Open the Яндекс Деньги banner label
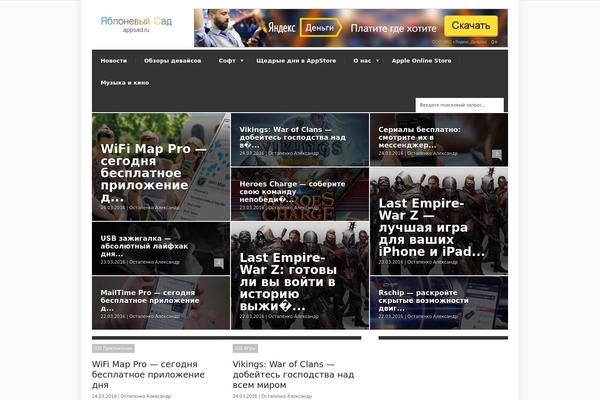Screen dimensions: 600x400 [x=304, y=28]
